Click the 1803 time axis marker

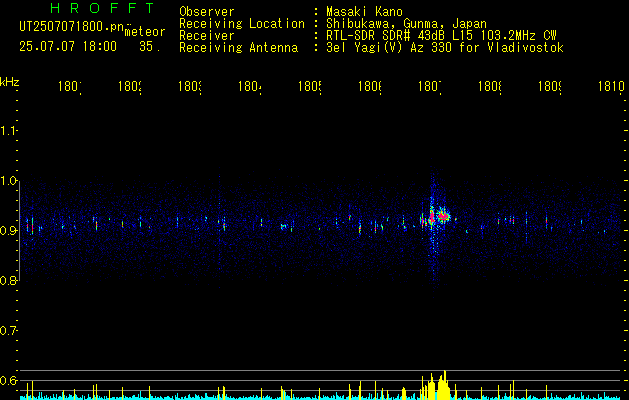[x=190, y=86]
